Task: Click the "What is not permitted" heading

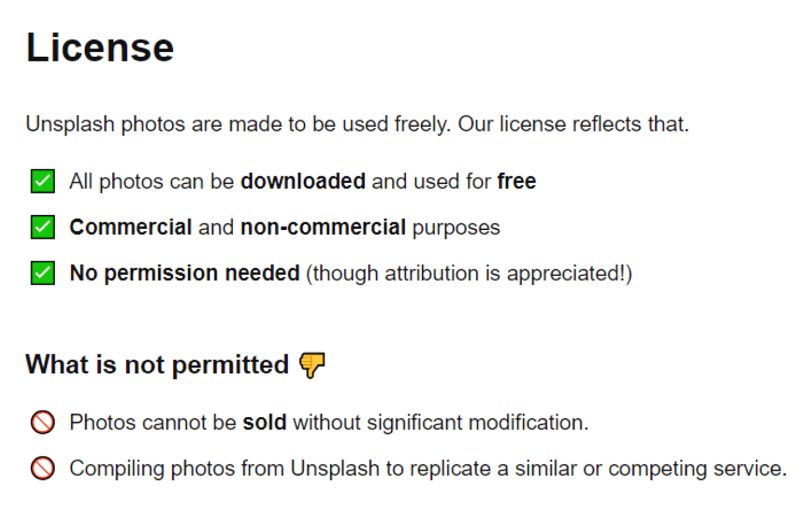Action: coord(158,364)
